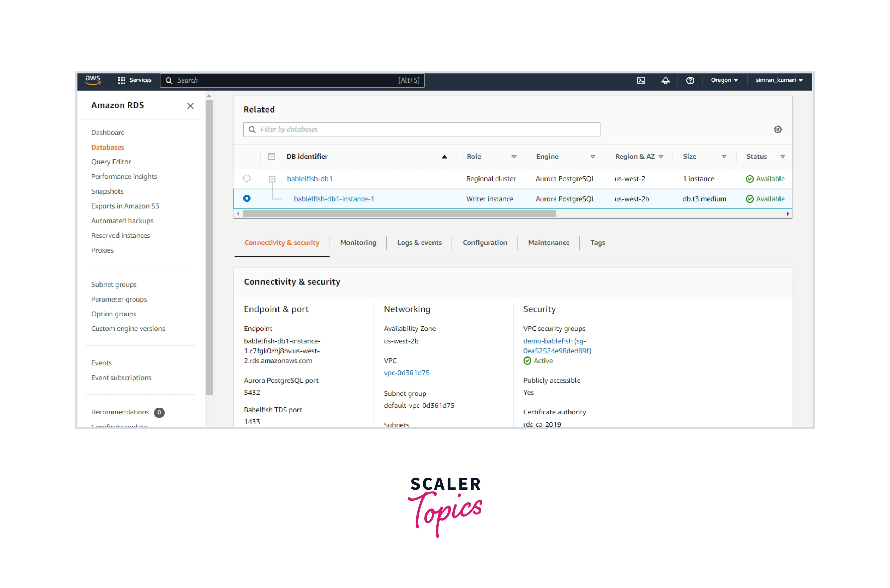Select the bablelfish-db1 radio button
The width and height of the screenshot is (890, 588).
tap(247, 178)
